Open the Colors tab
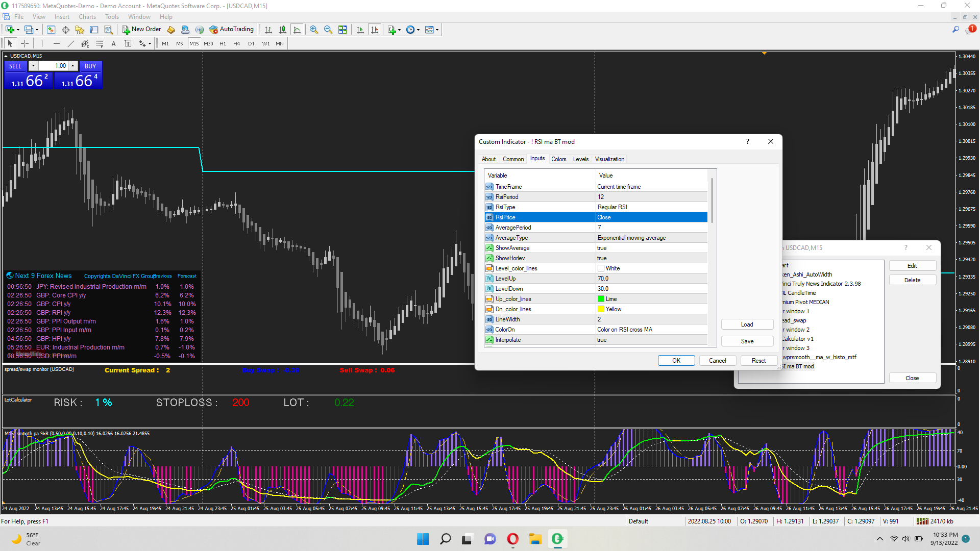980x551 pixels. click(x=558, y=159)
